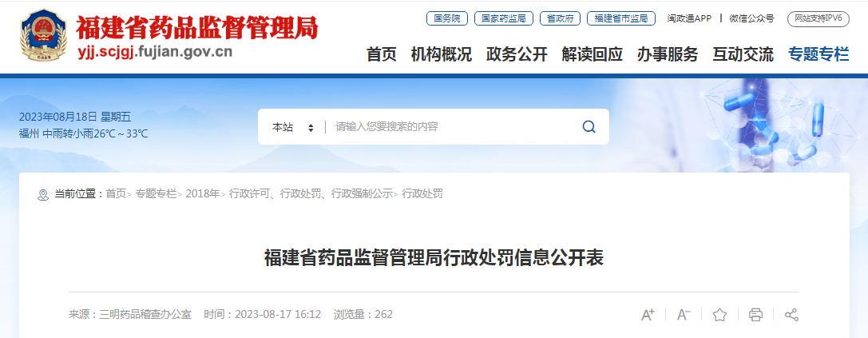Click the 闽政通APP link
This screenshot has width=868, height=338.
689,18
